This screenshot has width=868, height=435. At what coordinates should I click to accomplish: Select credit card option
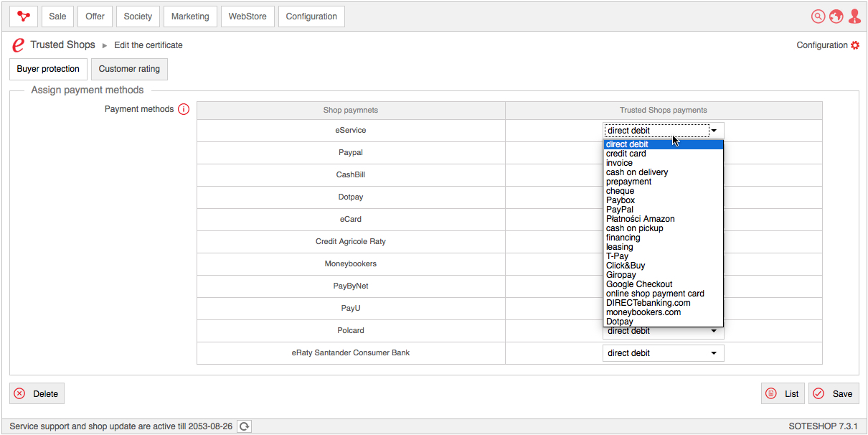(x=664, y=154)
